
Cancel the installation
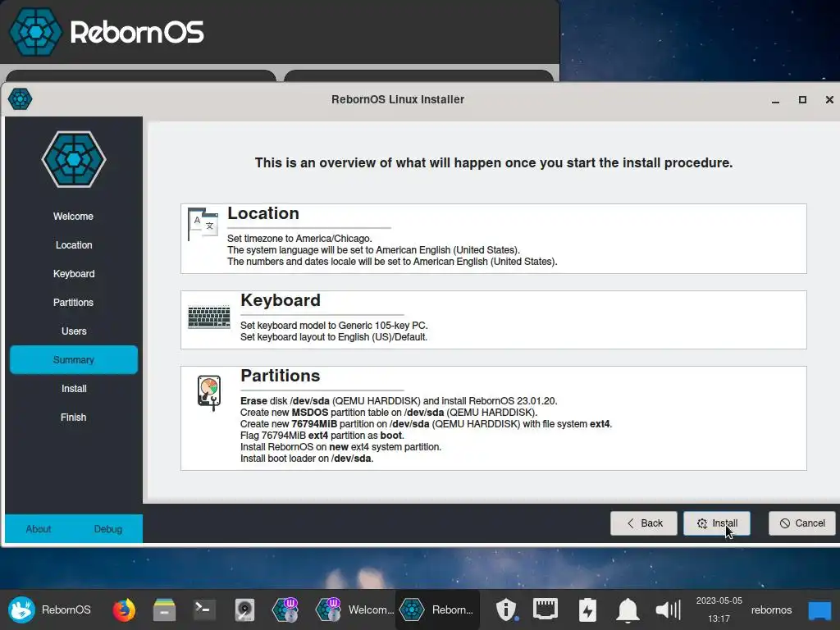pos(802,523)
